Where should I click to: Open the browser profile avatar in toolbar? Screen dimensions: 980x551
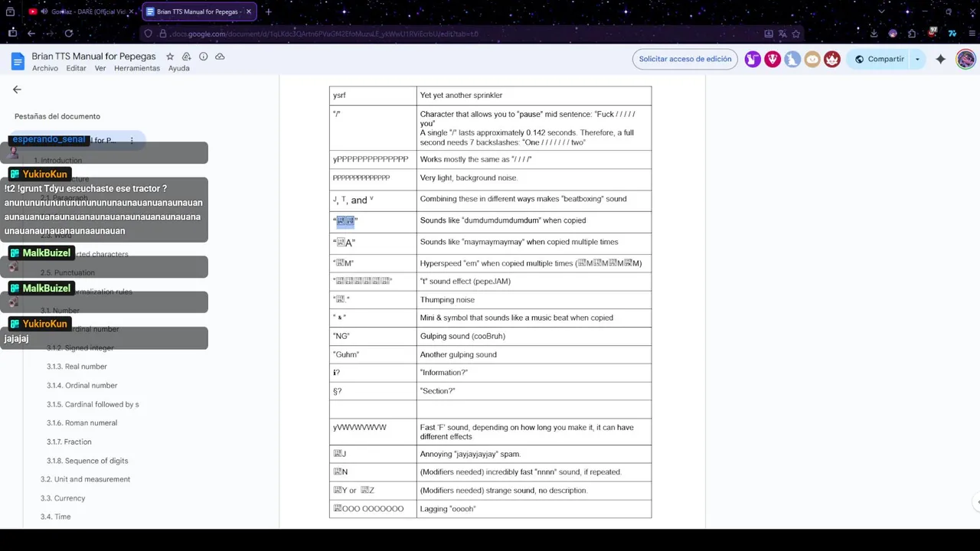(893, 33)
